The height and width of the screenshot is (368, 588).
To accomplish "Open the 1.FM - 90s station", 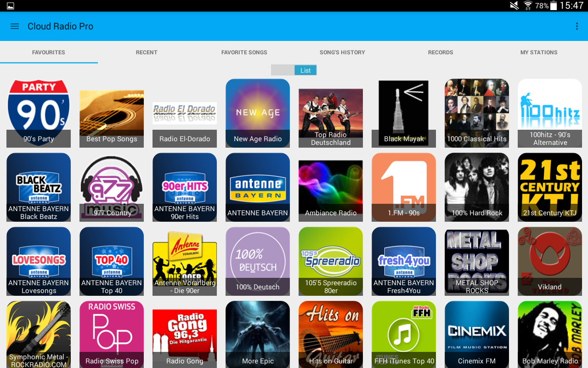I will pos(404,187).
